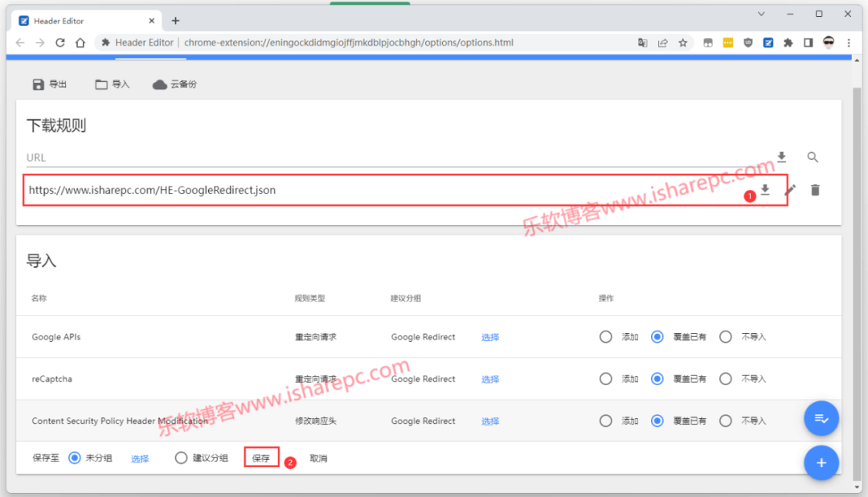Open the Import (导入) folder button

(112, 84)
